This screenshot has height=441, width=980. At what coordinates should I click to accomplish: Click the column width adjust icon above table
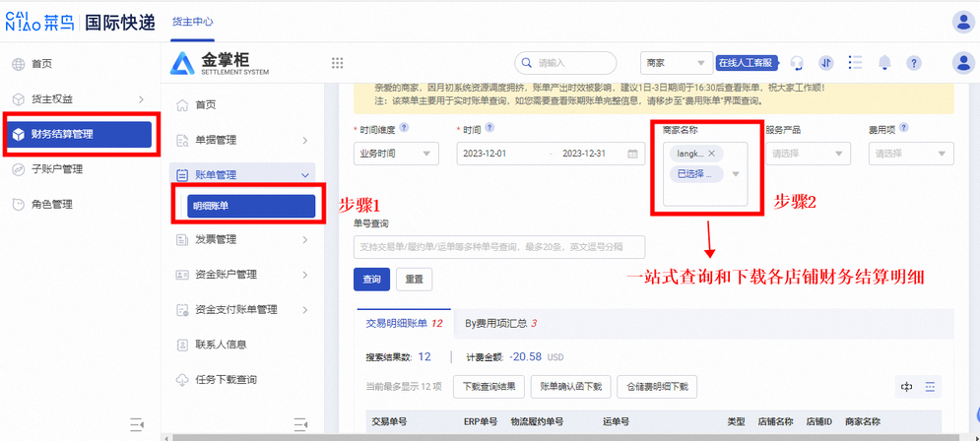(x=906, y=387)
